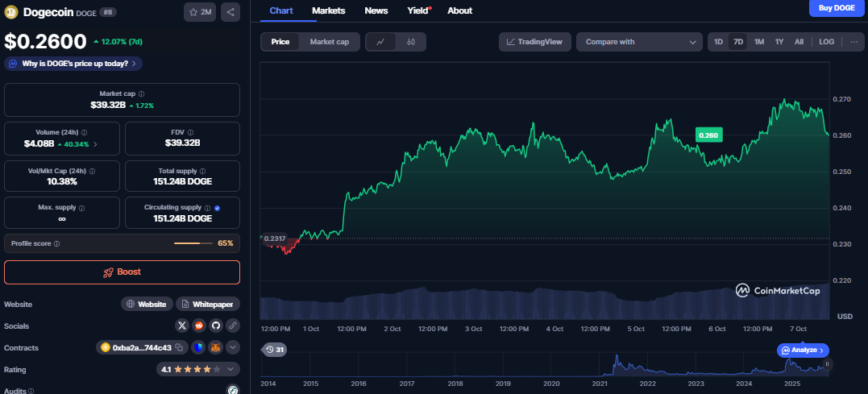Select the 1M time range

(758, 42)
